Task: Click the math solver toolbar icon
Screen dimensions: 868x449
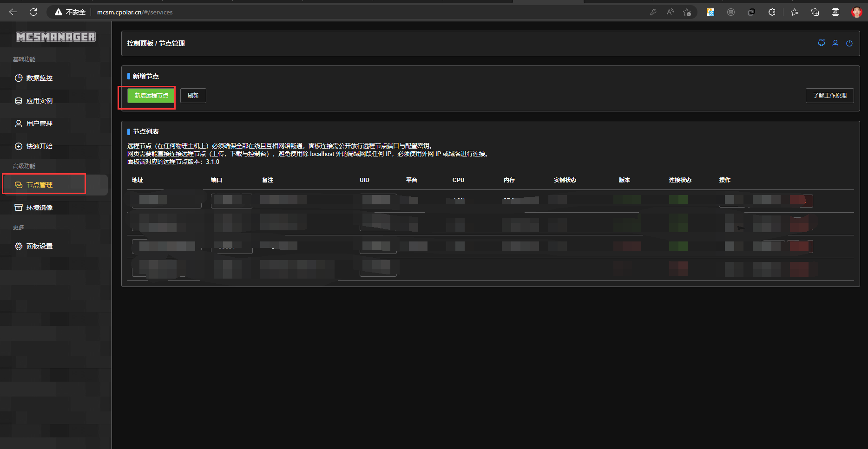Action: point(835,12)
